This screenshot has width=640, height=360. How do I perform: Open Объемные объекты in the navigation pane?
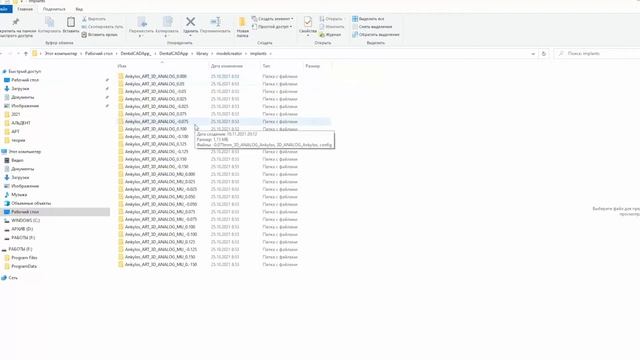pyautogui.click(x=31, y=203)
